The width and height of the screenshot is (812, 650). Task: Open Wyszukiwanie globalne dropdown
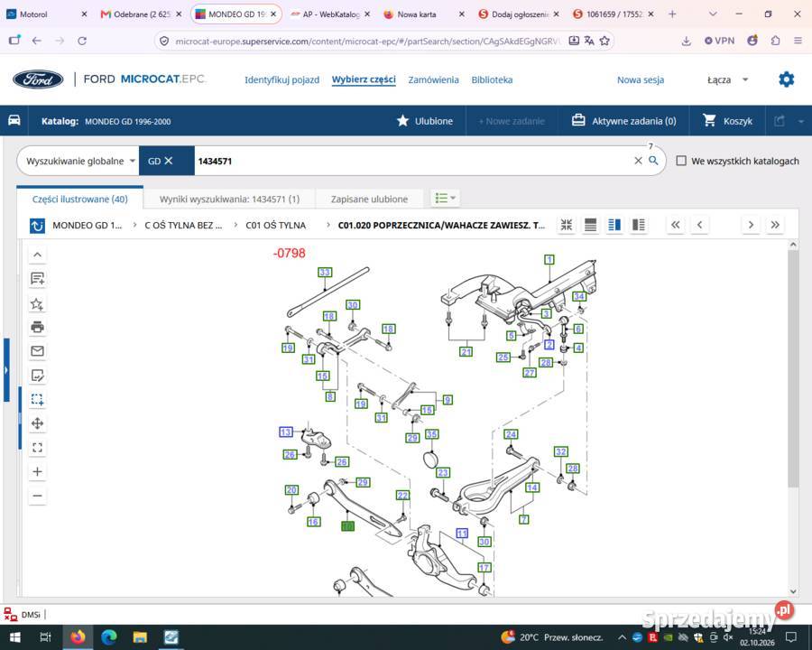point(81,161)
